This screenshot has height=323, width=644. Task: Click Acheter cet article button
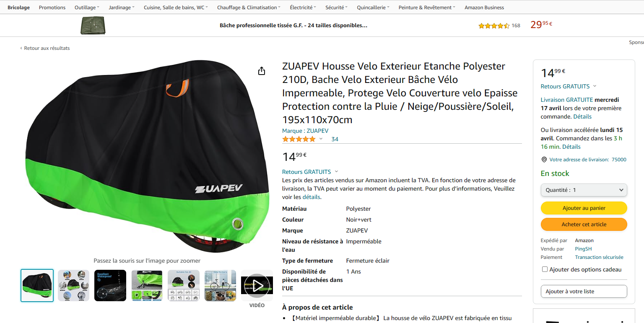584,224
